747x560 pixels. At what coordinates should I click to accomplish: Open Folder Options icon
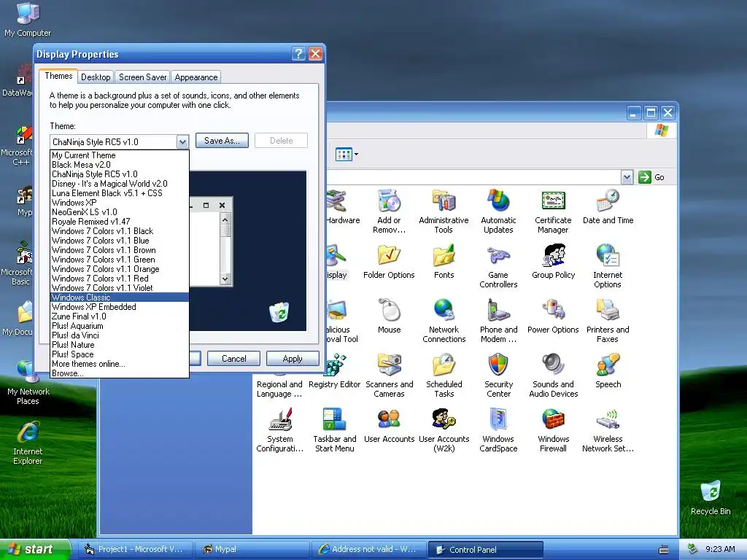389,262
